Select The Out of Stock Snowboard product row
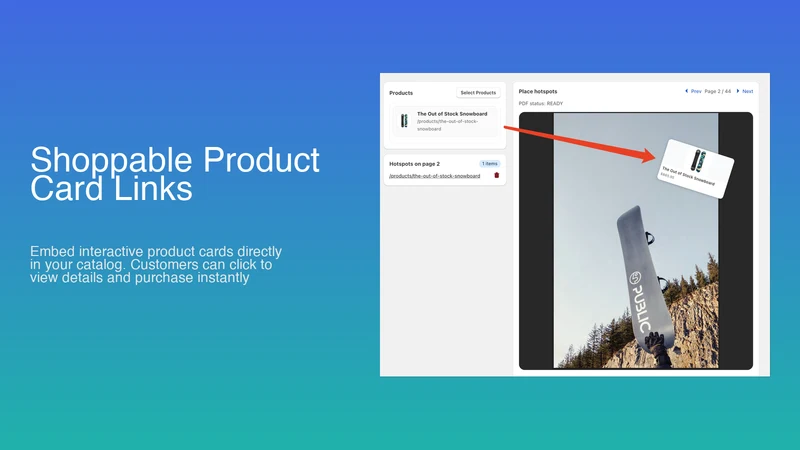 point(444,121)
